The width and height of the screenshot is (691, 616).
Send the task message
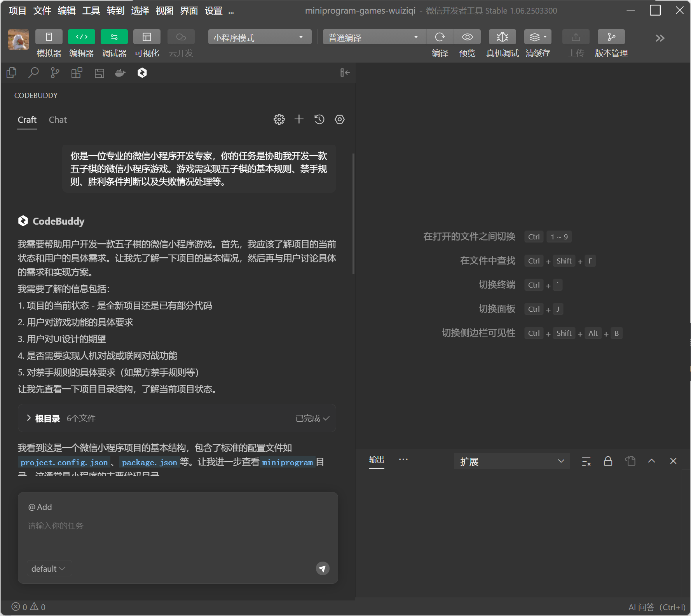pos(322,569)
